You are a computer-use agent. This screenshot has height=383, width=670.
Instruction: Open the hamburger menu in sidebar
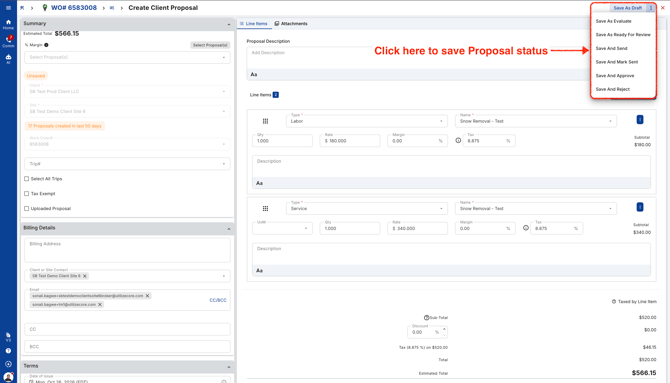click(8, 8)
